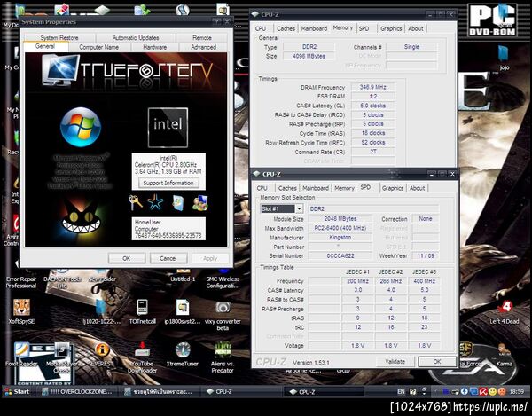Open Remote tab in System Properties
This screenshot has width=532, height=416.
202,37
